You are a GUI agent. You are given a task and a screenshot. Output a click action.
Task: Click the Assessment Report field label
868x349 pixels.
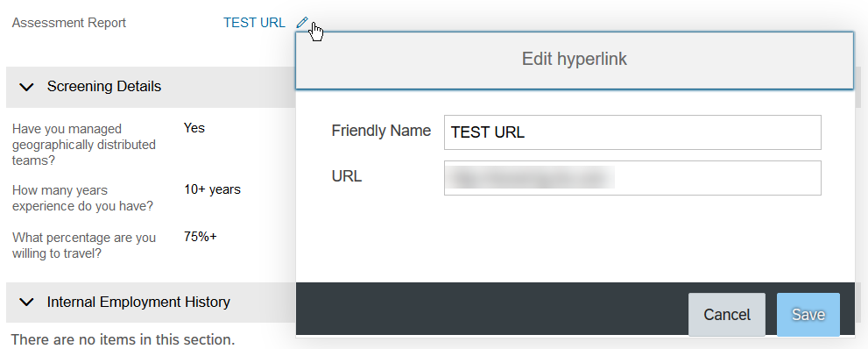[69, 23]
